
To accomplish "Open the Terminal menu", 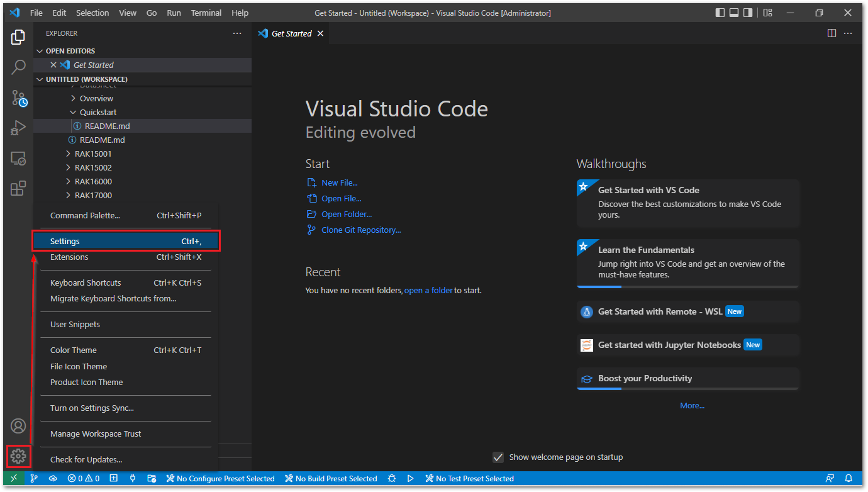I will coord(206,13).
